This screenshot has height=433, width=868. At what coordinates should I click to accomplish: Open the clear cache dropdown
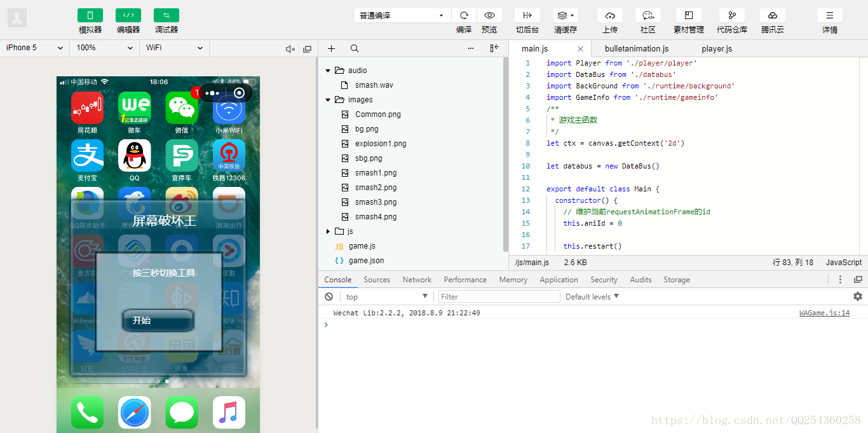[566, 15]
